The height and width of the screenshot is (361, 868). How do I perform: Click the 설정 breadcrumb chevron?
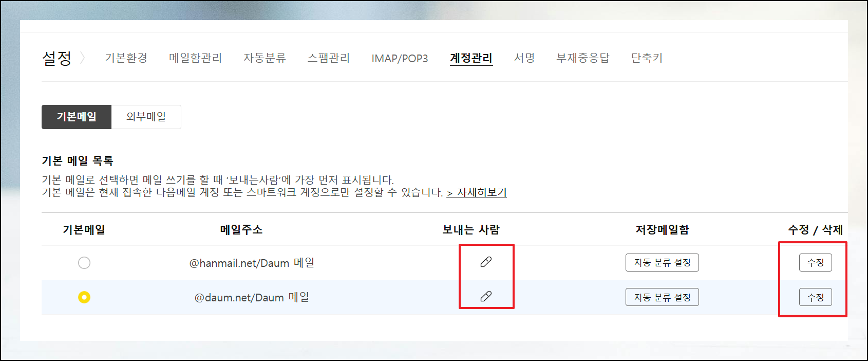coord(83,58)
